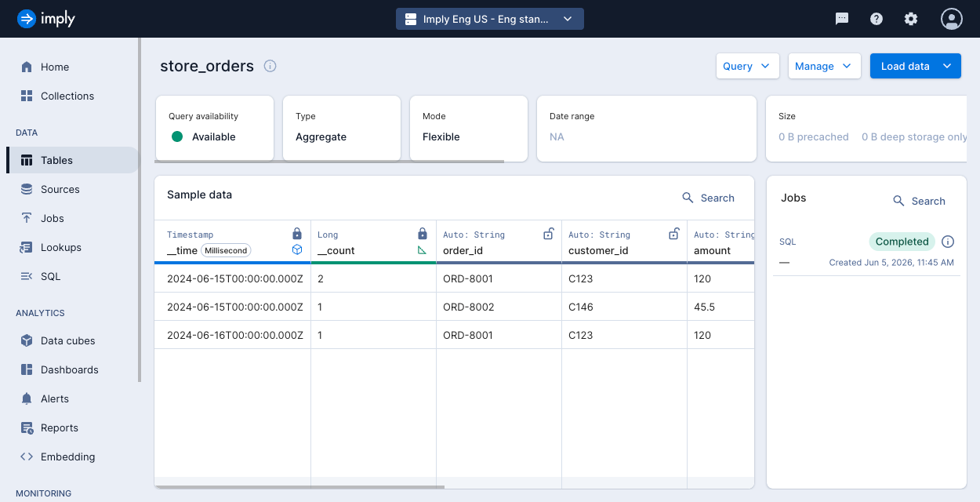Click the horizontal scrollbar under summary cards

[x=329, y=162]
